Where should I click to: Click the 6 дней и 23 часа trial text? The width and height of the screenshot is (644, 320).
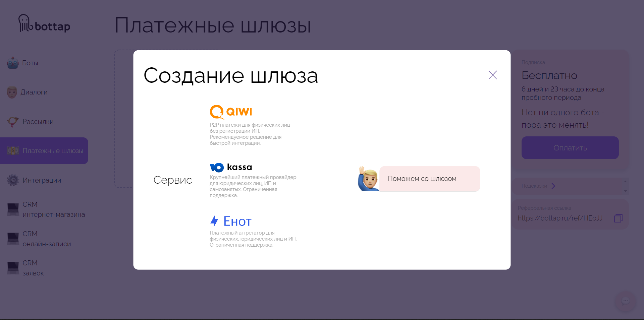click(563, 93)
